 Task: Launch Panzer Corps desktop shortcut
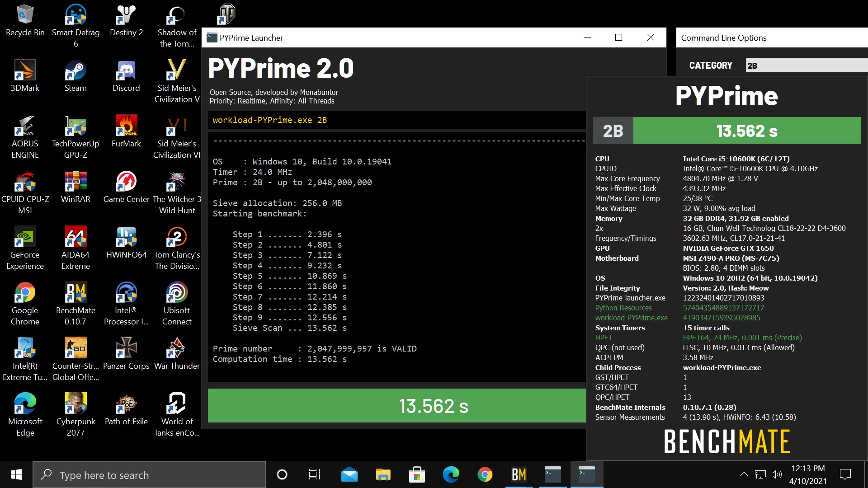coord(126,354)
